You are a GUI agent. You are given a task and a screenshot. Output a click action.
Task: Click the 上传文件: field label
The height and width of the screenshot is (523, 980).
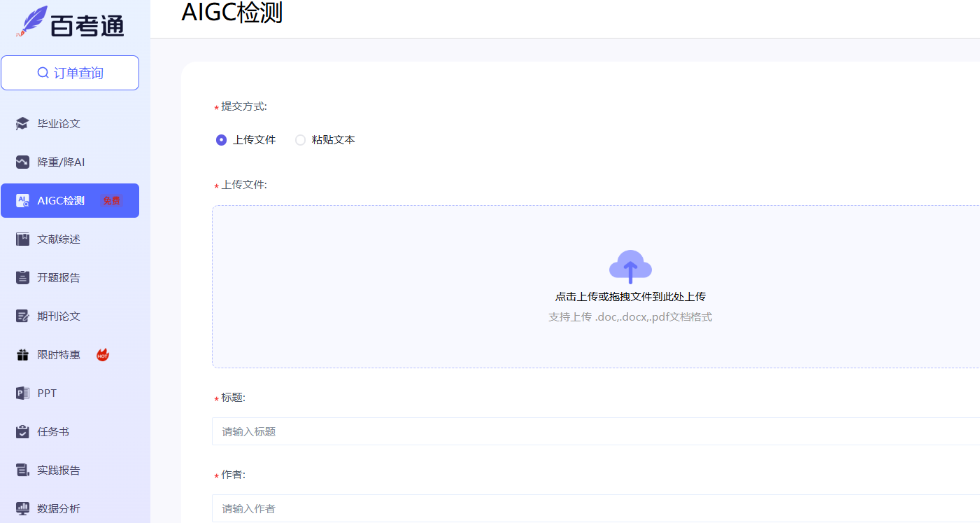244,185
